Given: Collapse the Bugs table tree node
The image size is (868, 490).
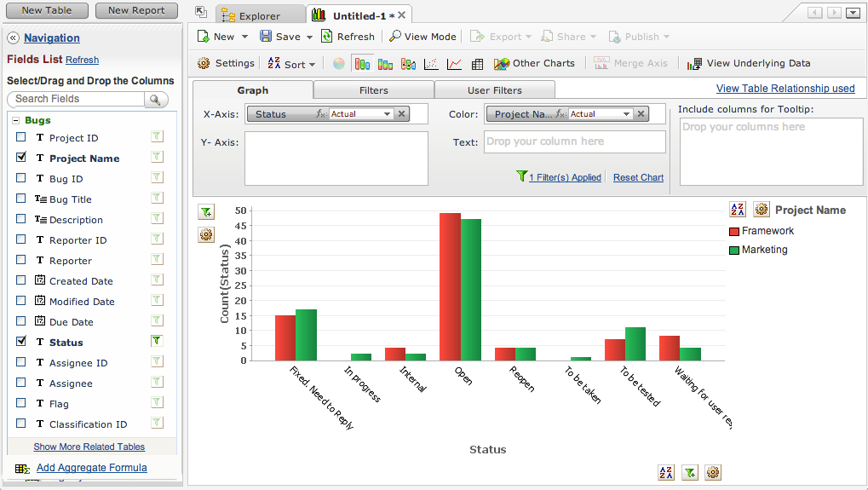Looking at the screenshot, I should (x=15, y=120).
